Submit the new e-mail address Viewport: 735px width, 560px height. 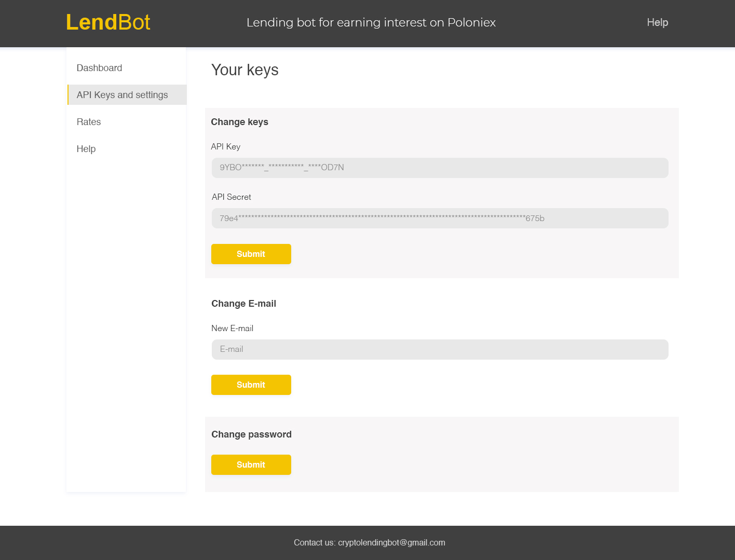251,385
